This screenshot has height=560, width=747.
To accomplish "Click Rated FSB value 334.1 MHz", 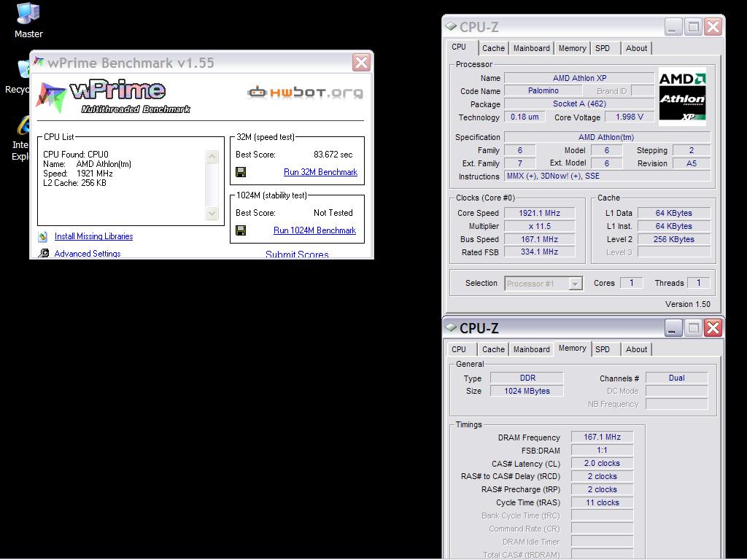I will point(539,252).
